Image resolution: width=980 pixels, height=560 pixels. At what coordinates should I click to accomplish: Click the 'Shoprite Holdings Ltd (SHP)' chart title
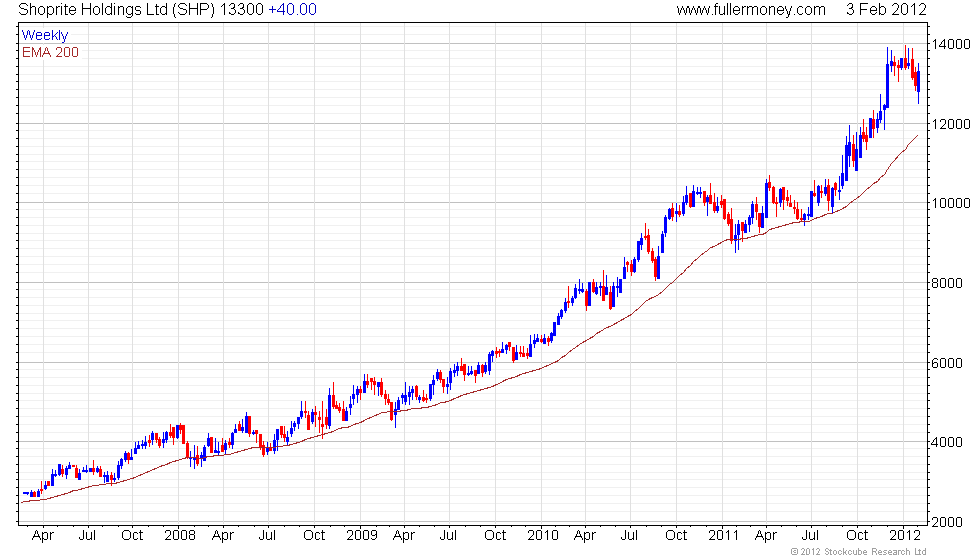(x=117, y=10)
